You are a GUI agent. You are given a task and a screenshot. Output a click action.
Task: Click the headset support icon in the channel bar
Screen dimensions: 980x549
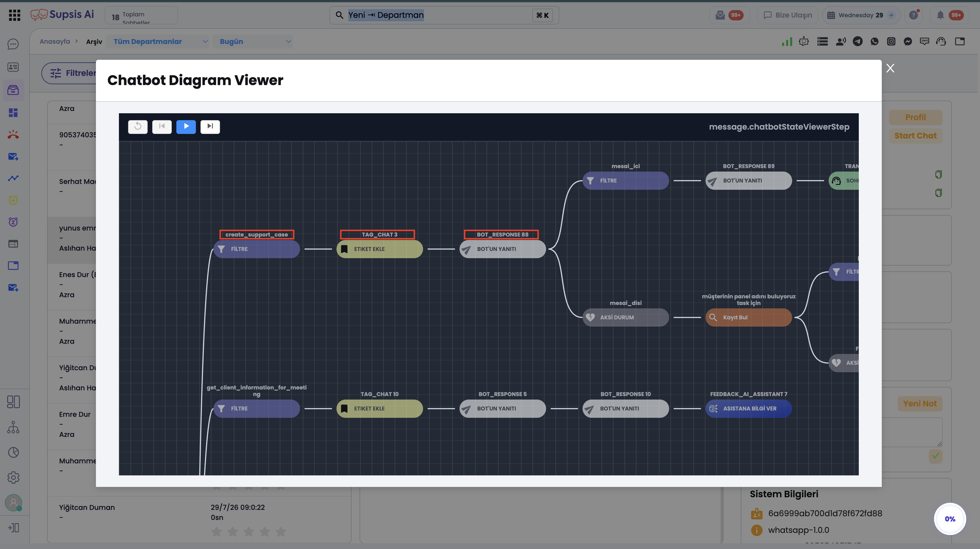pyautogui.click(x=941, y=41)
